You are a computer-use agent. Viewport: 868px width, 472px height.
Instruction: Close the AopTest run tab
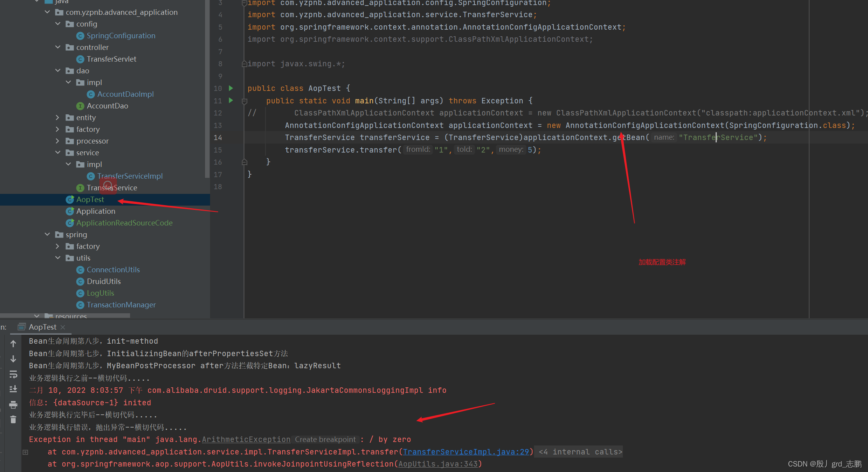pyautogui.click(x=63, y=327)
